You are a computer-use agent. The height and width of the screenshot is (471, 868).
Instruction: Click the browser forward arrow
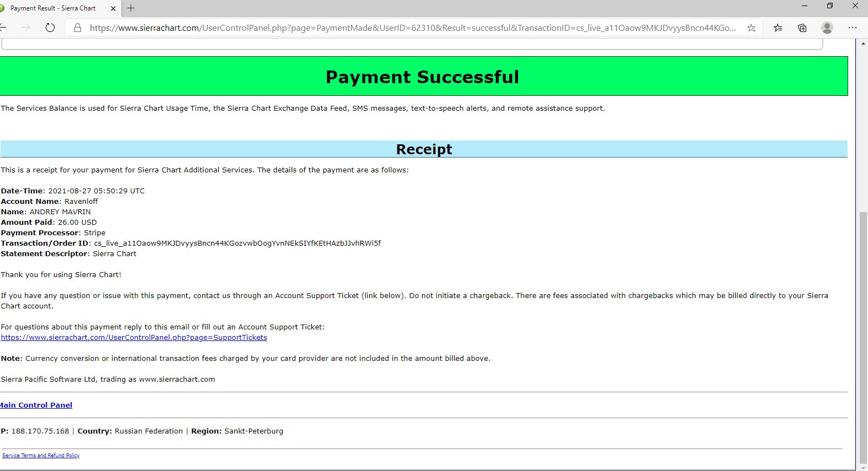click(26, 28)
